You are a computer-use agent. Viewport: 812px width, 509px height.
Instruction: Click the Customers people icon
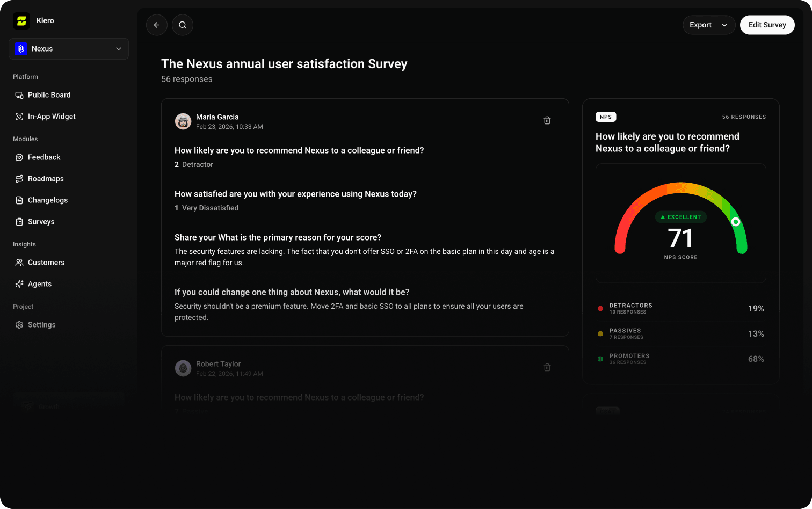[19, 263]
